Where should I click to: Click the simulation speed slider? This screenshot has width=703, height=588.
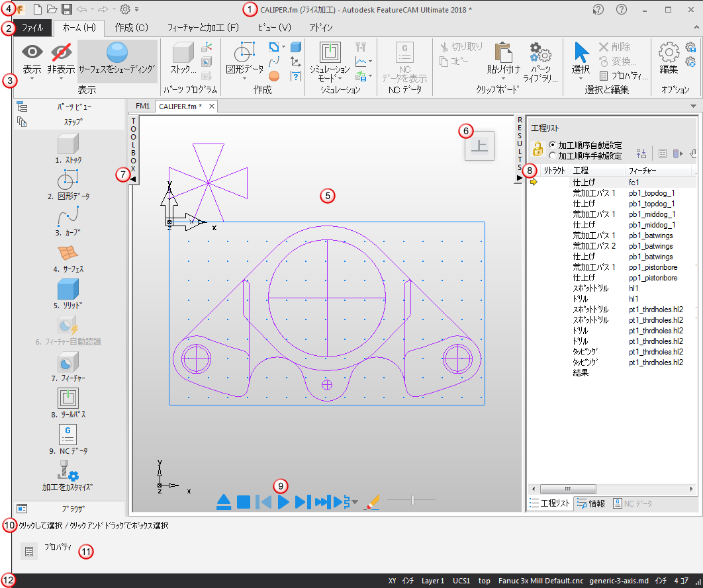coord(412,501)
